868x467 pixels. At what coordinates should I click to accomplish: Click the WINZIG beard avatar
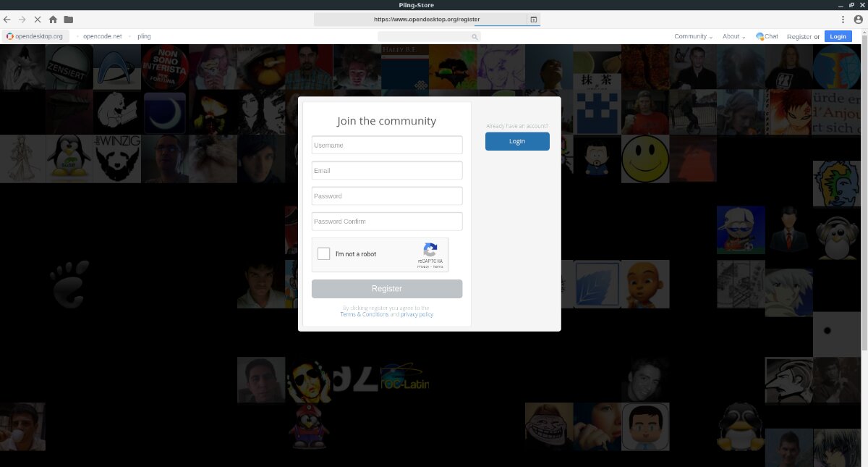pyautogui.click(x=116, y=159)
